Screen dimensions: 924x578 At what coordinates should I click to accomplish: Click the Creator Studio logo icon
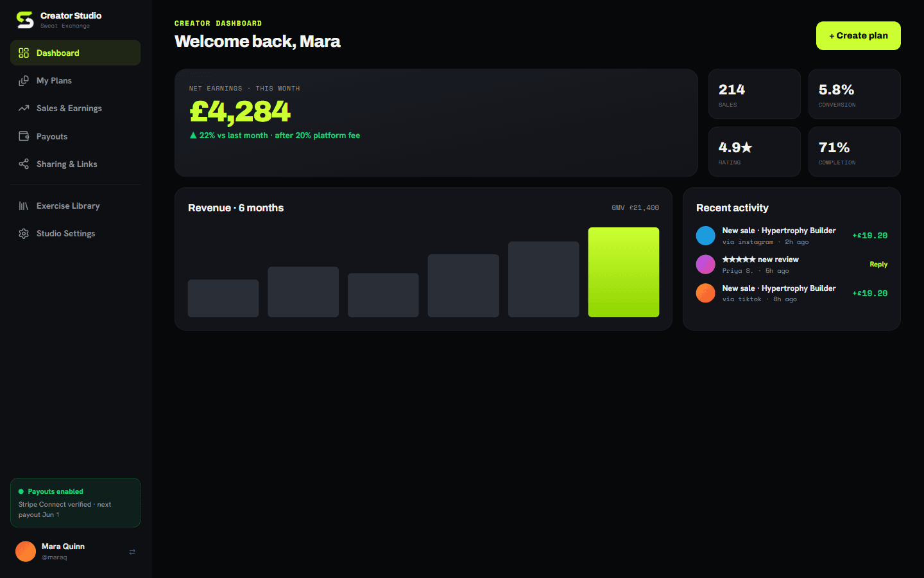pos(25,20)
